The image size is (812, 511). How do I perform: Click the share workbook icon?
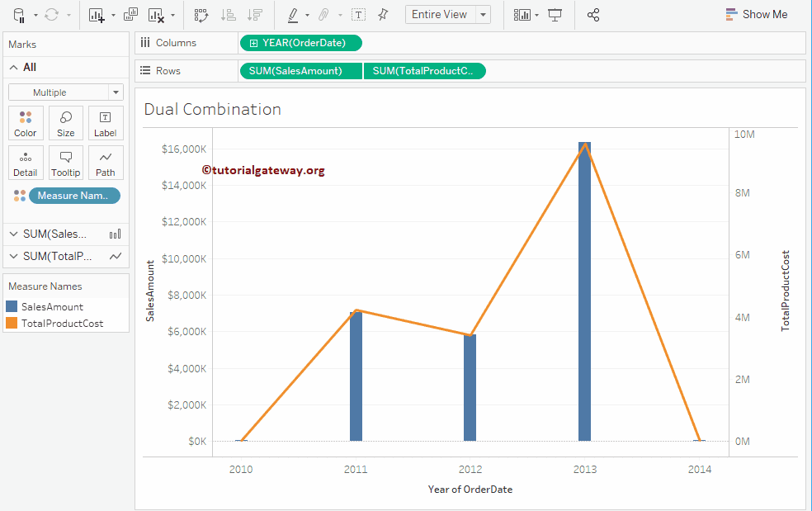point(593,15)
